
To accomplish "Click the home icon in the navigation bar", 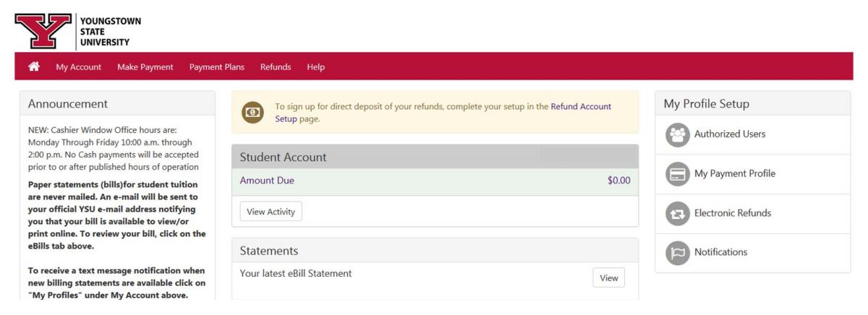I will (x=33, y=67).
